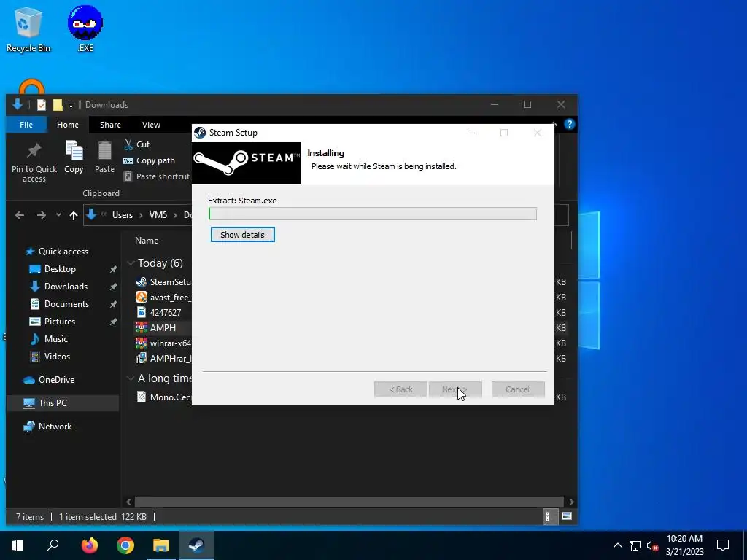Open the notification center icon

[x=723, y=545]
